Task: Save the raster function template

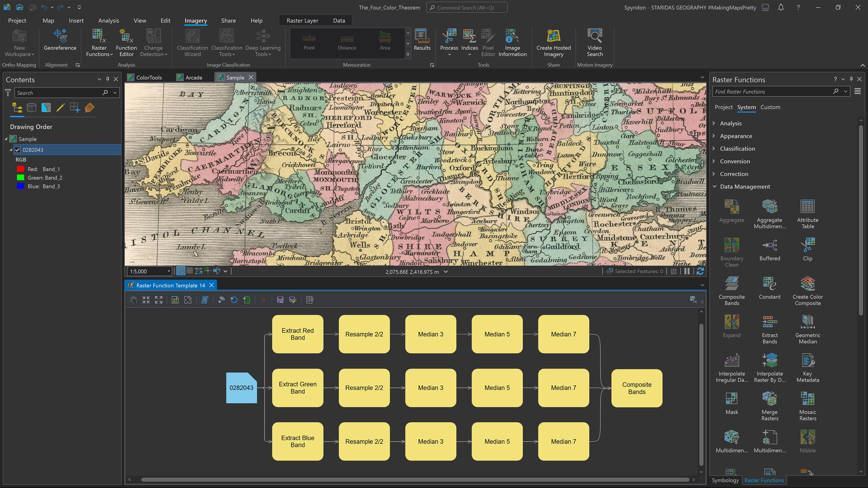Action: [280, 300]
